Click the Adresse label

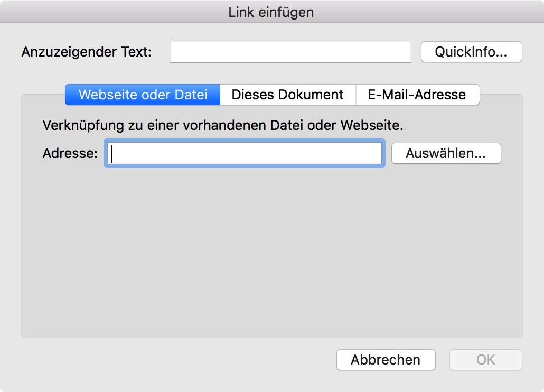(x=70, y=154)
